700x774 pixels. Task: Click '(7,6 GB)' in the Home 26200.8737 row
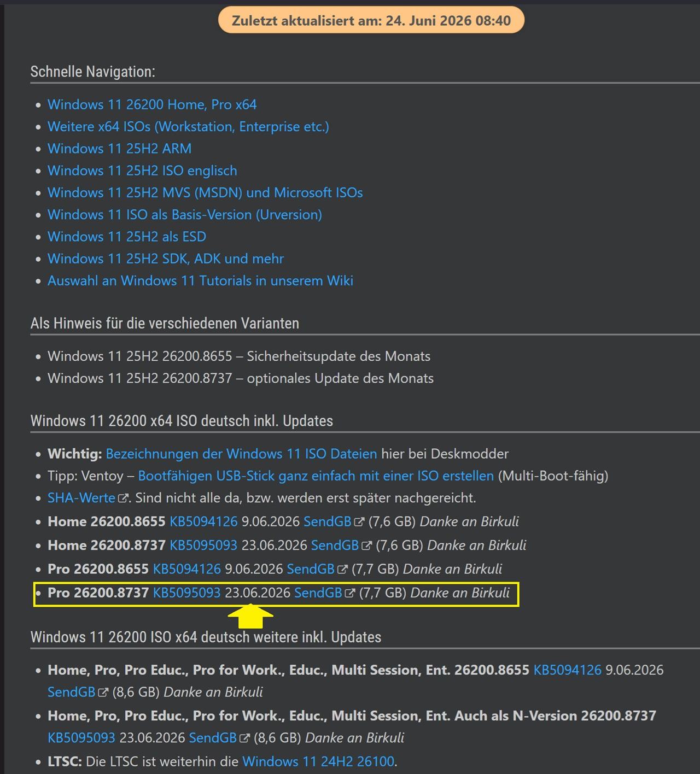(399, 545)
